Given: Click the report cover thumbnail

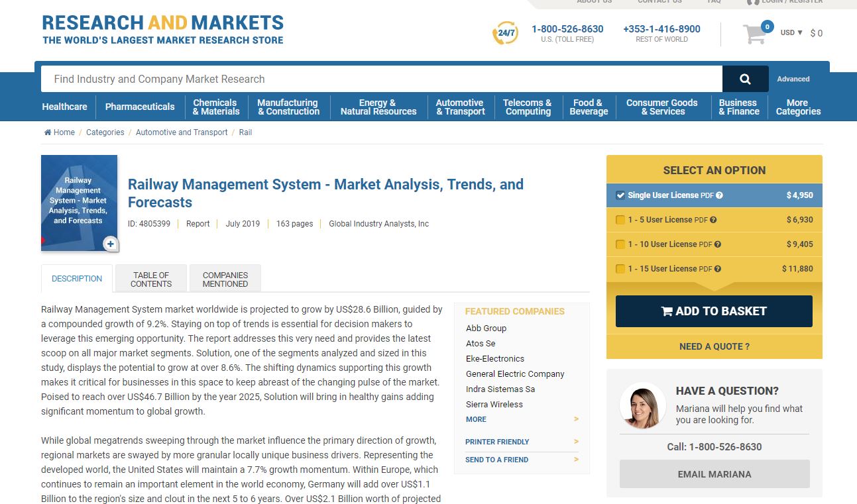Looking at the screenshot, I should (x=80, y=203).
